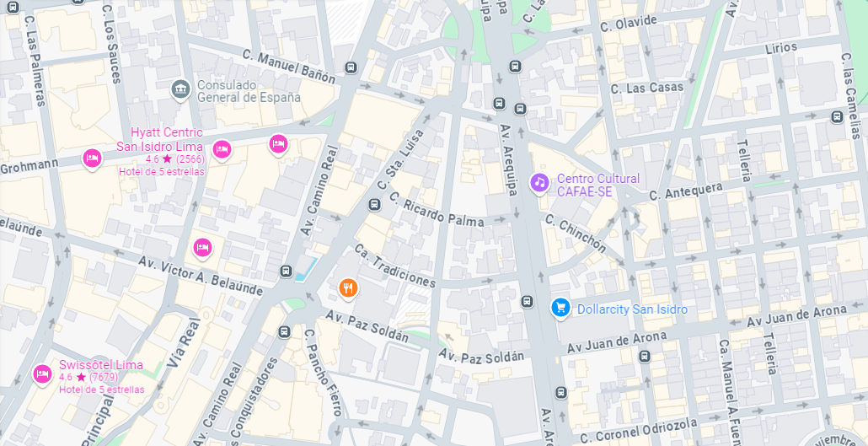The image size is (868, 446).
Task: Select the Swissôtel Lima hotel pin icon
Action: point(42,374)
